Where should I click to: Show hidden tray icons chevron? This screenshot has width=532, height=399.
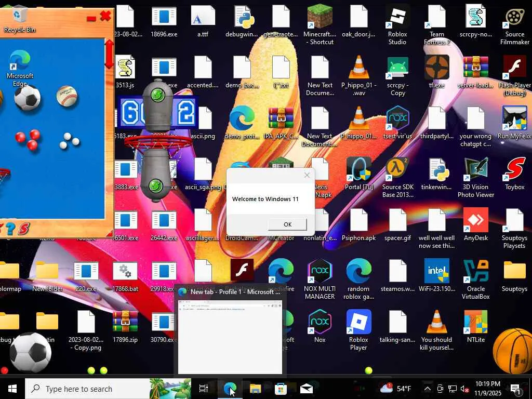pyautogui.click(x=427, y=389)
